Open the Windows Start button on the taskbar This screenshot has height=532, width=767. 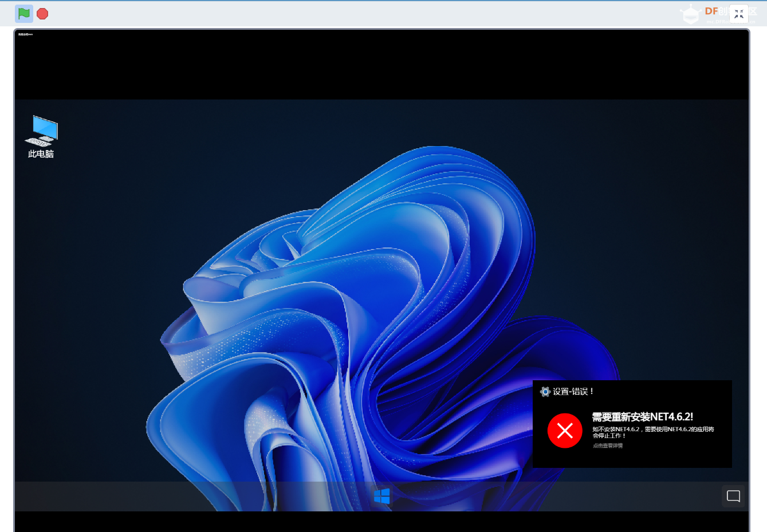point(382,496)
